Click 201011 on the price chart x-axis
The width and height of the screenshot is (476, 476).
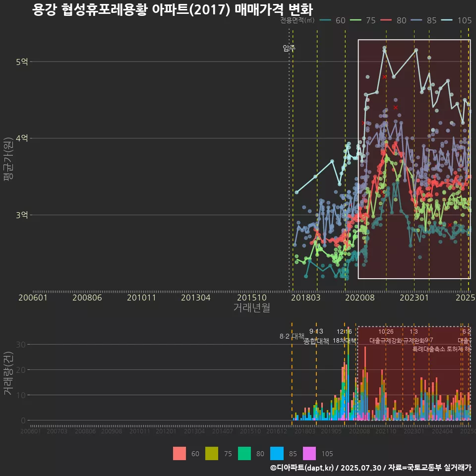(141, 297)
